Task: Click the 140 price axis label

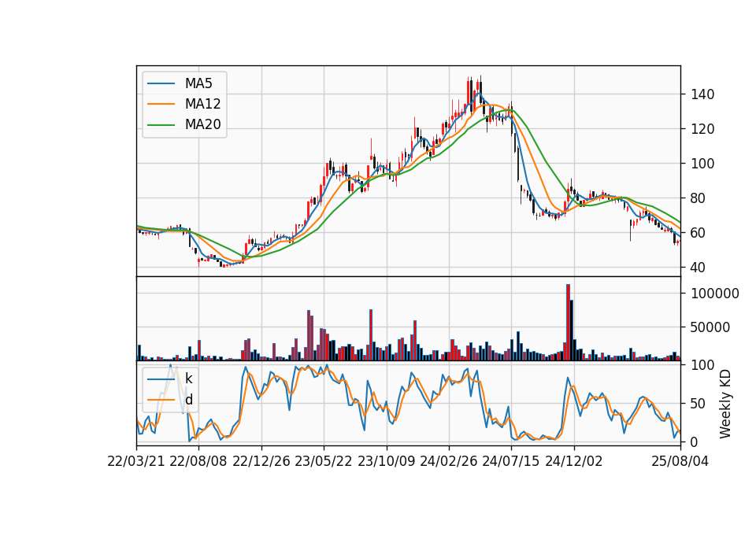Action: click(702, 94)
